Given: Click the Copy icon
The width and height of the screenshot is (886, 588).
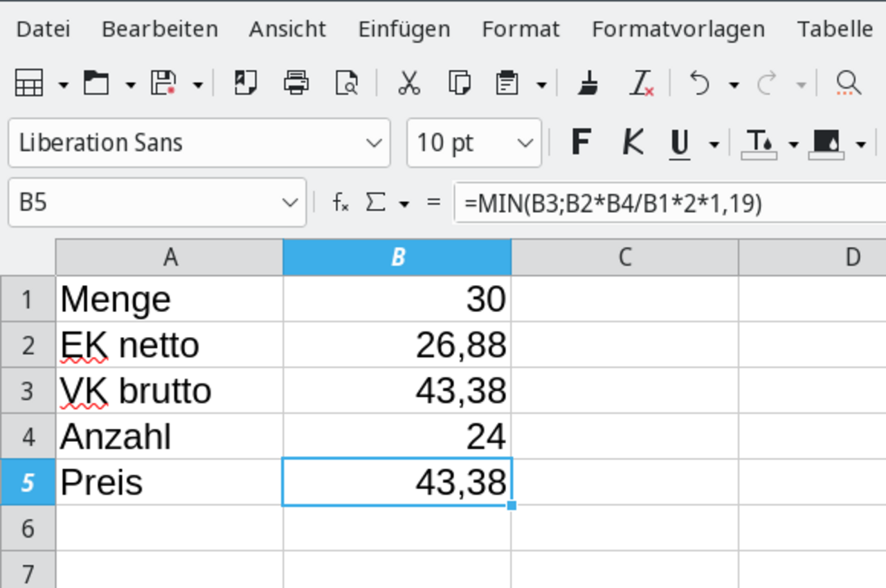Looking at the screenshot, I should tap(459, 84).
